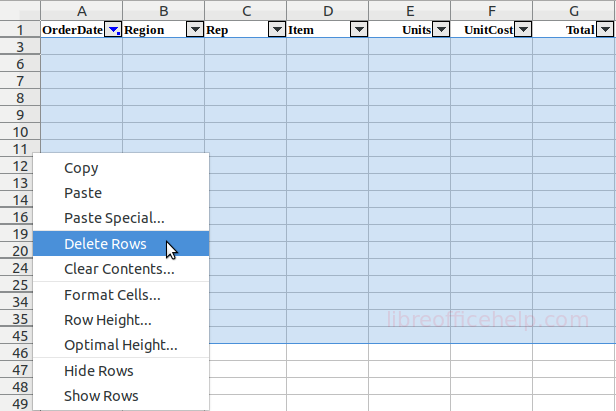Click row header 10
The image size is (616, 411).
(x=20, y=132)
